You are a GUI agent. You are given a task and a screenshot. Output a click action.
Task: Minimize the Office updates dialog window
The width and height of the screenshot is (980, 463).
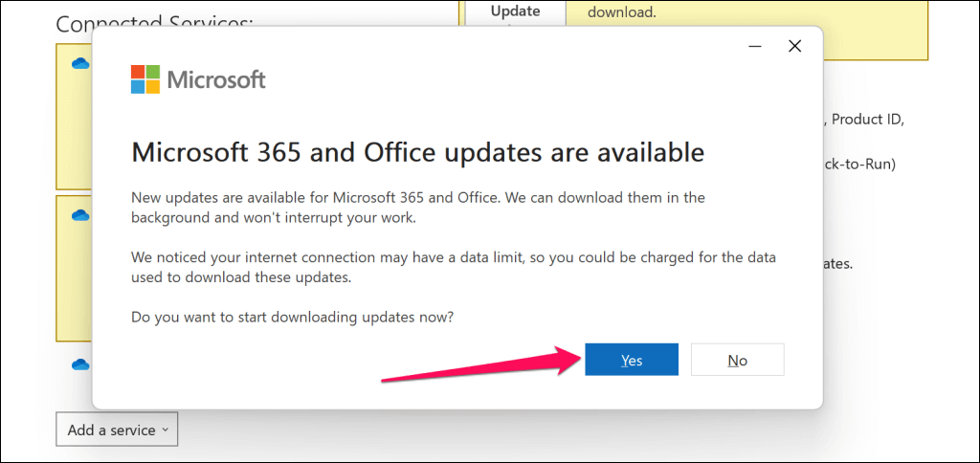tap(748, 46)
